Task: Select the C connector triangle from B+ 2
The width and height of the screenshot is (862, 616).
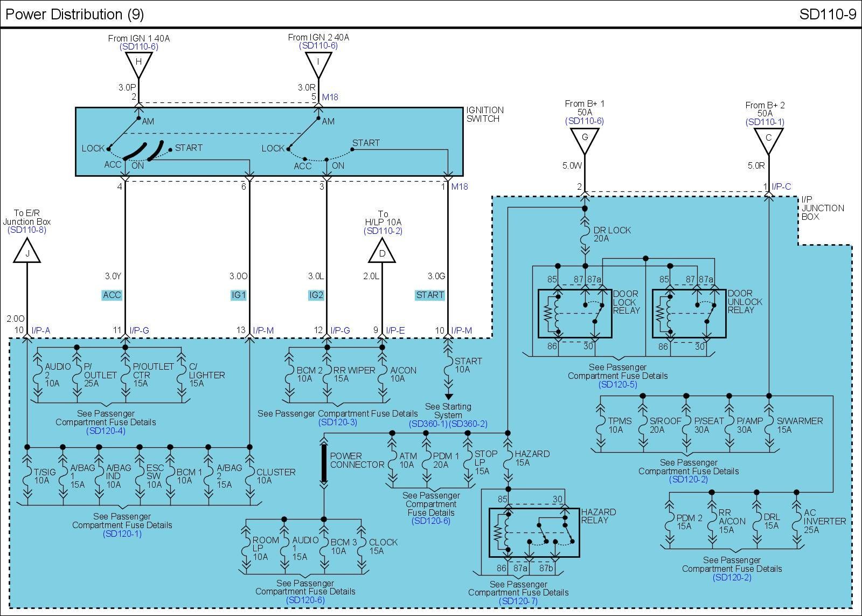Action: (x=768, y=139)
